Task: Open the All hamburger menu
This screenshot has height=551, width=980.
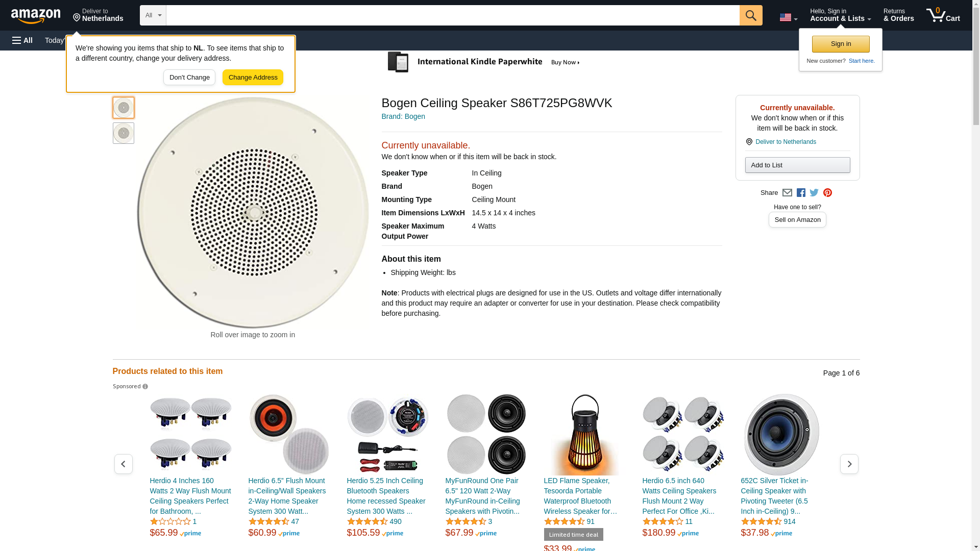Action: tap(22, 40)
